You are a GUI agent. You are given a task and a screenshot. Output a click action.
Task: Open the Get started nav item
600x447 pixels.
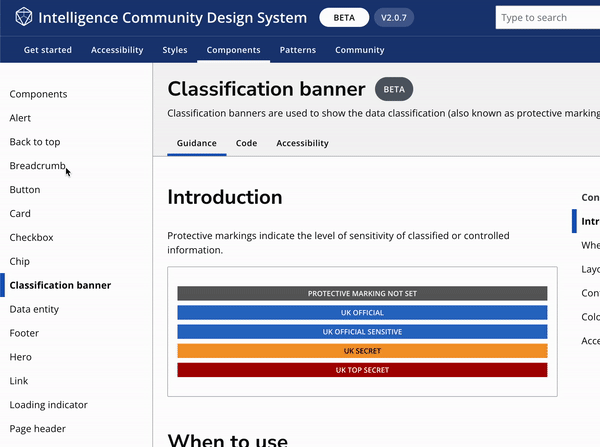pos(48,50)
